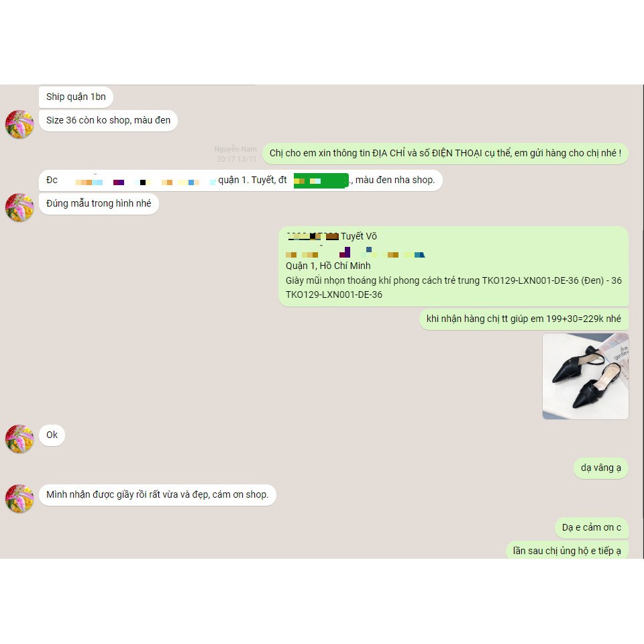Click the 'Quận 1, Hồ Chí Minh' address line
644x644 pixels.
pos(328,266)
